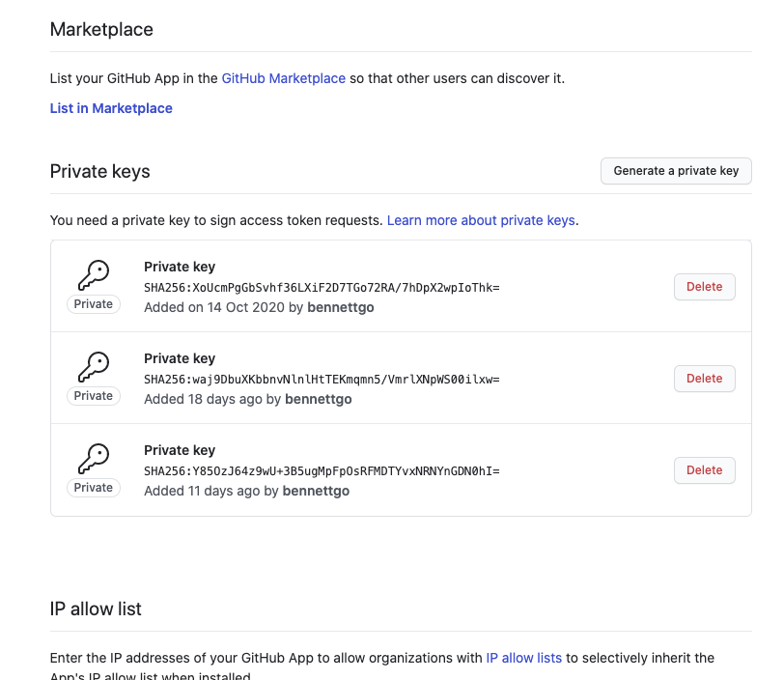The image size is (784, 680).
Task: Select the 'Private' badge on the third key
Action: 93,487
